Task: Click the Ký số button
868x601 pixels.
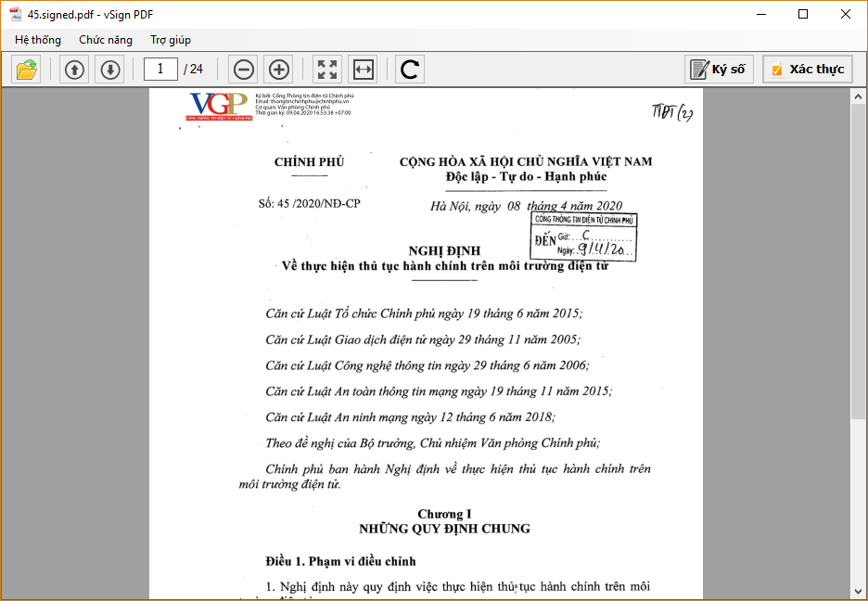Action: pyautogui.click(x=719, y=70)
